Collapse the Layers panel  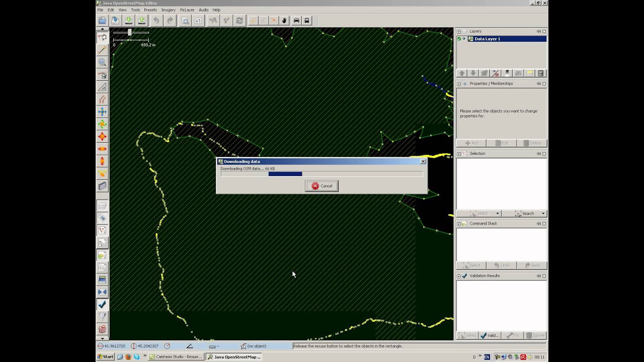(459, 32)
